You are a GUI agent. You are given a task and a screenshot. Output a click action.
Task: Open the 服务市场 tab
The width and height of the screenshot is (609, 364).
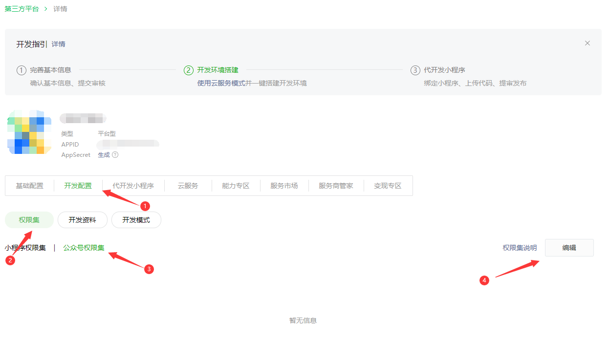(284, 186)
